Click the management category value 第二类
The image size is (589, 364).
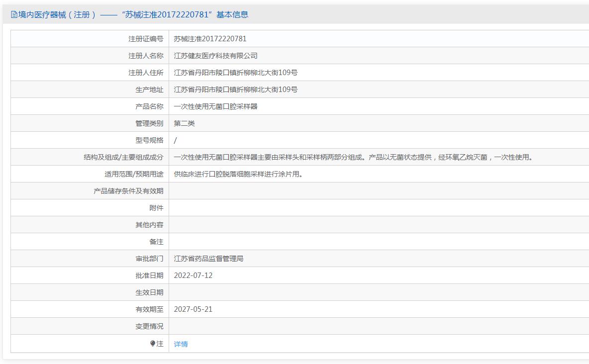(x=184, y=123)
